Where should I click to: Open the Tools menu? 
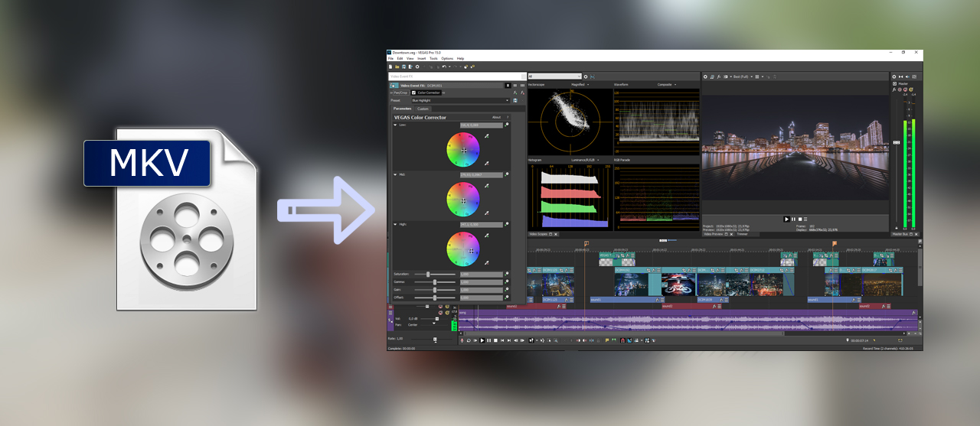click(x=433, y=58)
